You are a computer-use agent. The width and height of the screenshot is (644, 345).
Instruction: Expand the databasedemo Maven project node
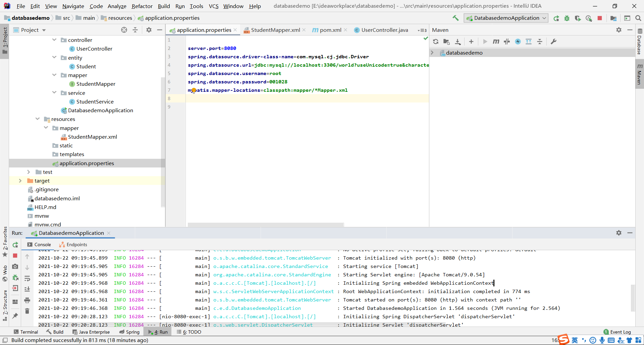tap(433, 52)
